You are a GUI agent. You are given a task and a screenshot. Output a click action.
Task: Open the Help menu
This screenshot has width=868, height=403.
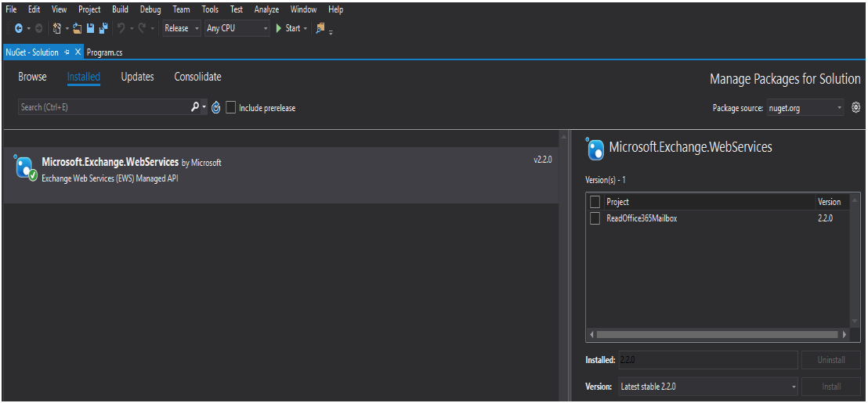[x=335, y=9]
